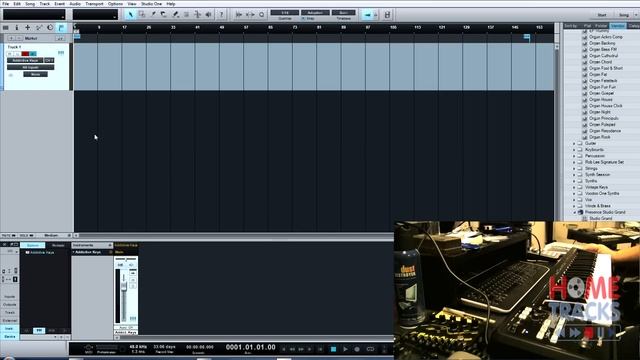
Task: Click the question mark help icon
Action: coord(221,15)
